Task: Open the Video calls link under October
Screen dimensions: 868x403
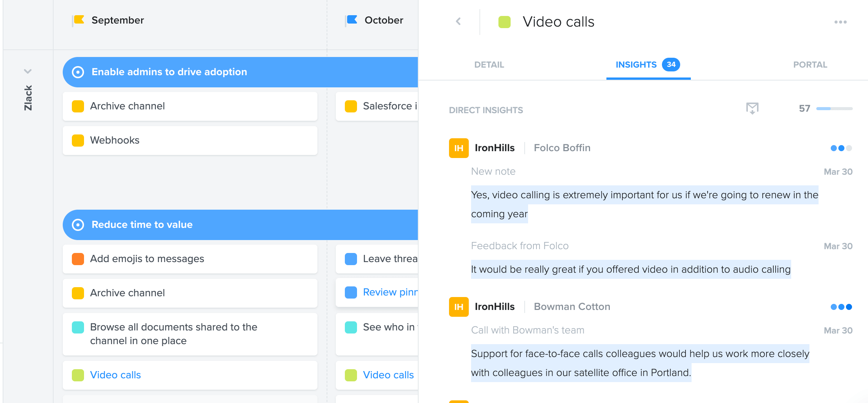Action: (388, 375)
